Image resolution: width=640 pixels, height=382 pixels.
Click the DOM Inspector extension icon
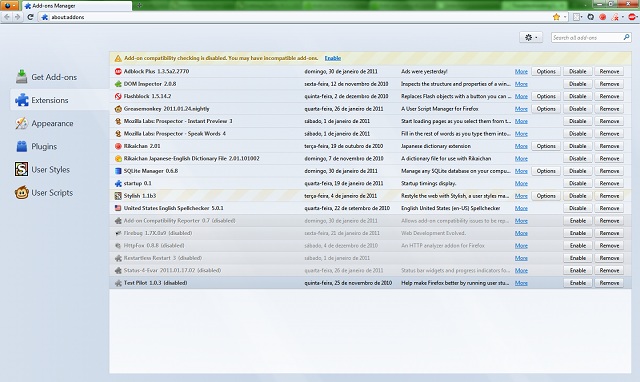pos(118,84)
